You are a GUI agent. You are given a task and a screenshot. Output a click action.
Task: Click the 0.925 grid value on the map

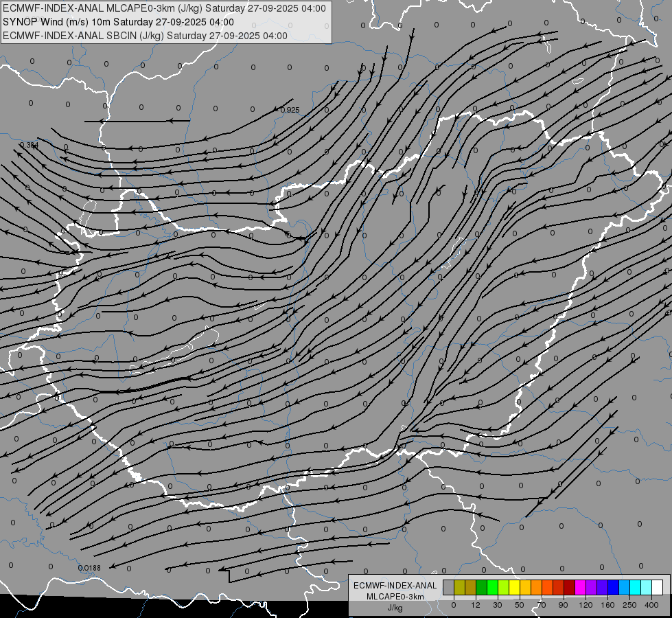(x=290, y=111)
